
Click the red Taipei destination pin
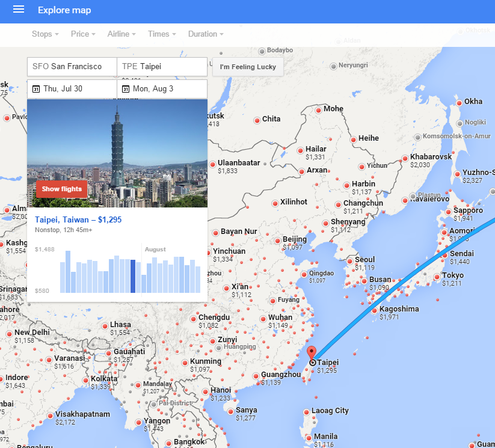(312, 354)
